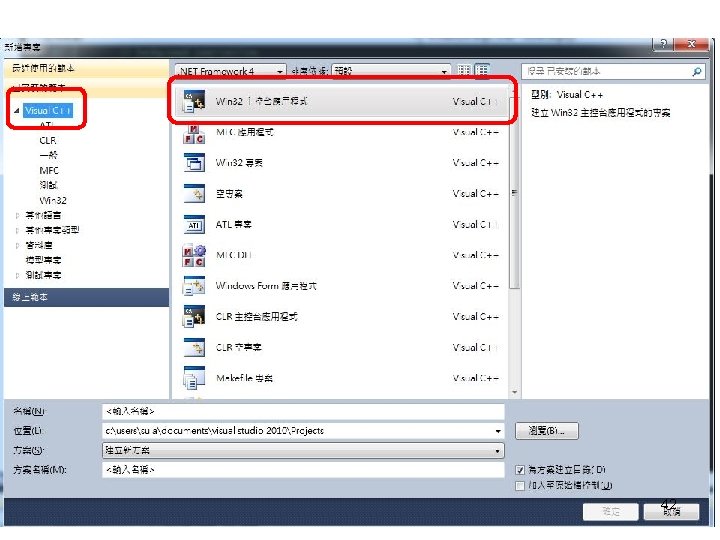
Task: Click the MFC DLL template icon
Action: (x=194, y=255)
